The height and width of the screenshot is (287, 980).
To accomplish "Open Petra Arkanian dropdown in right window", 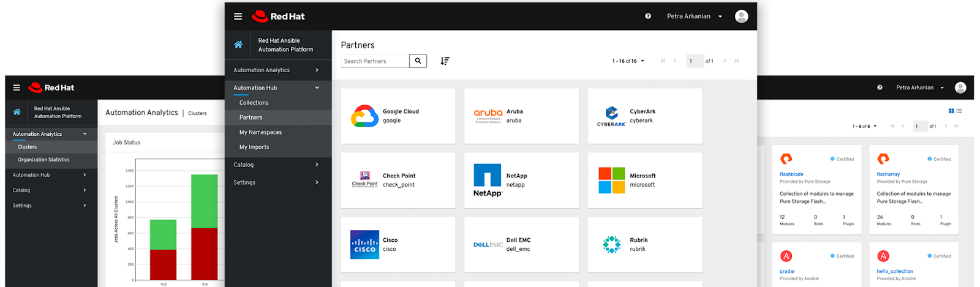I will pos(920,88).
